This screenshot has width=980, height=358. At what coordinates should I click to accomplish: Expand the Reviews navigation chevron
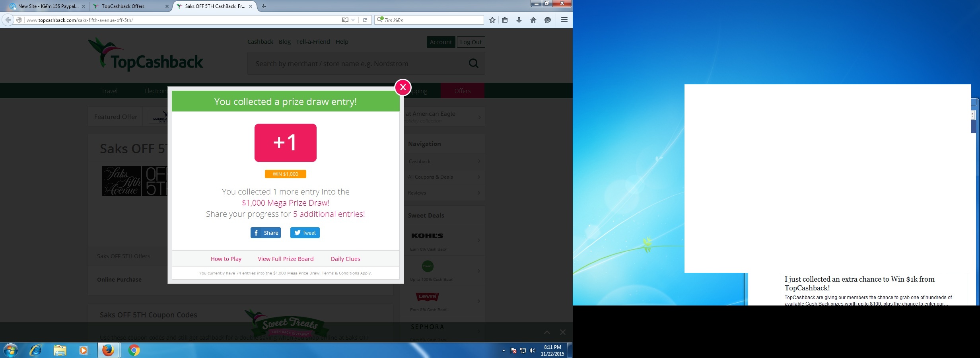coord(479,193)
